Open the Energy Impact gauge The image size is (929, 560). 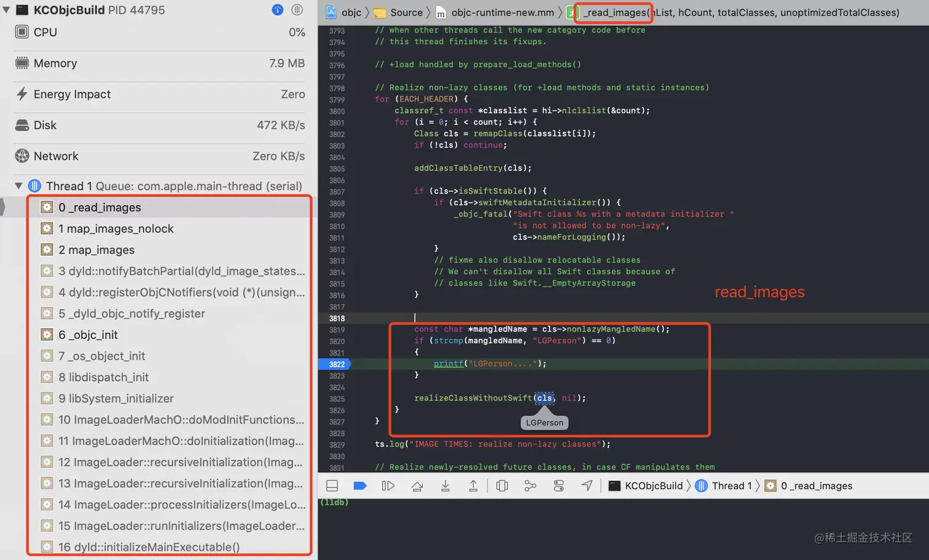point(159,94)
